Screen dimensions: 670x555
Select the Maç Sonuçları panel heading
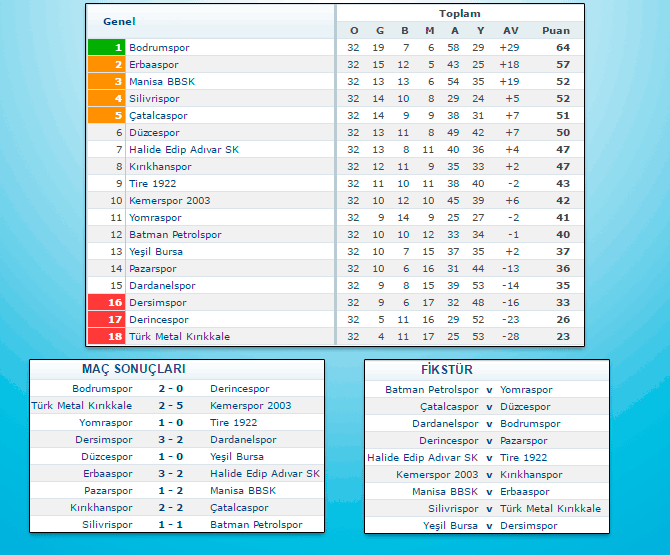[126, 369]
